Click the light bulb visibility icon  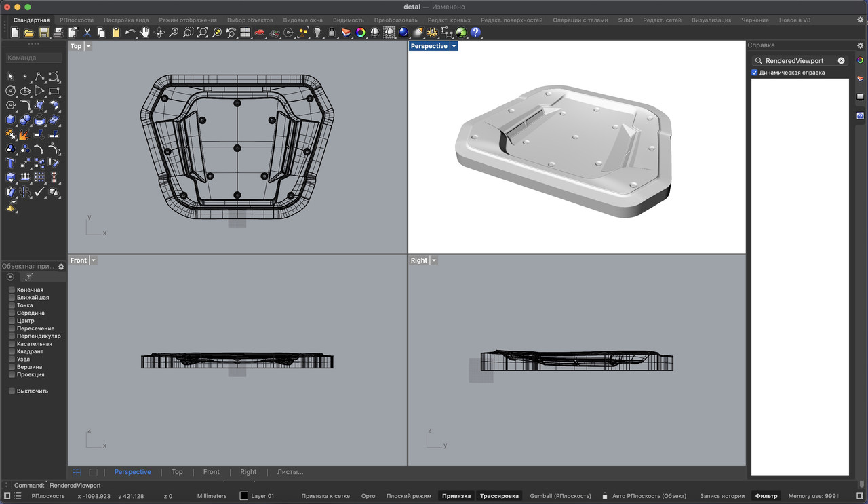[x=317, y=33]
